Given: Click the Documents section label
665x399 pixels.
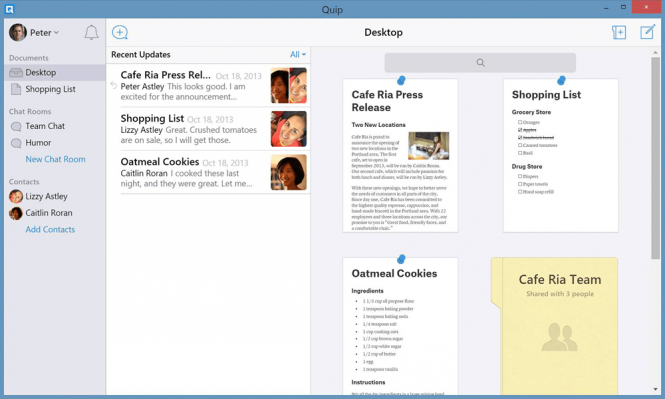Looking at the screenshot, I should [x=29, y=58].
